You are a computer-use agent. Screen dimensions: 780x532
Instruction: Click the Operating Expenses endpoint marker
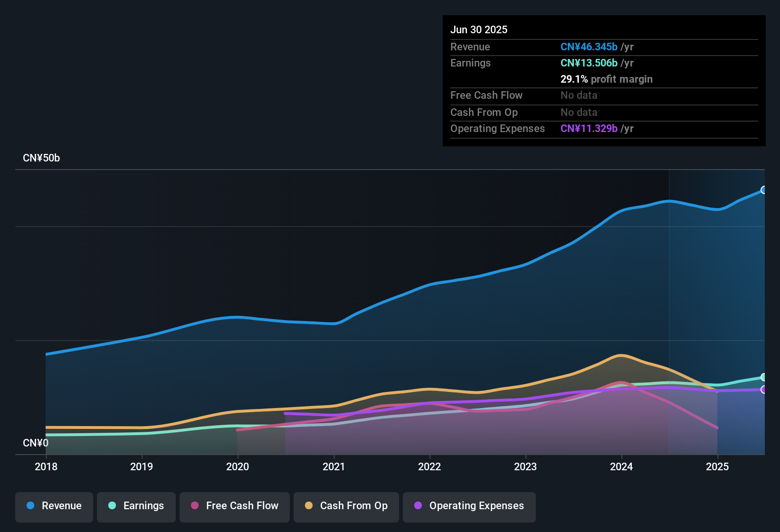[x=763, y=389]
